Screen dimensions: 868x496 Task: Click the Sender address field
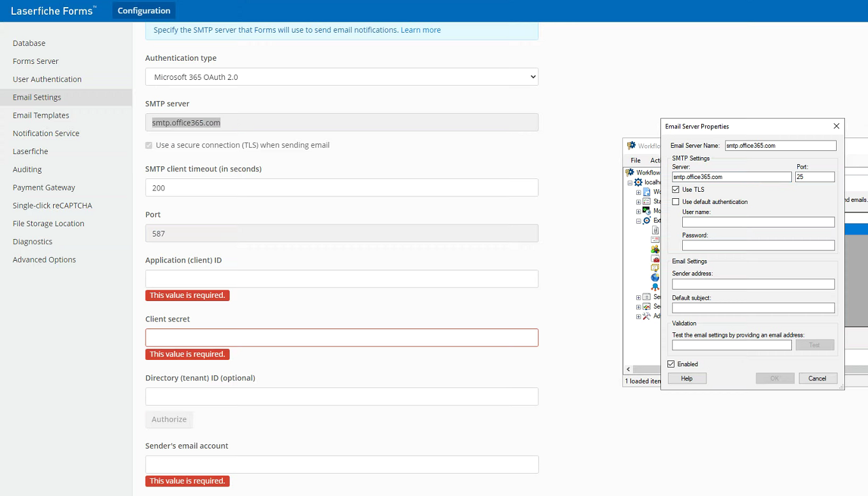[x=753, y=284]
